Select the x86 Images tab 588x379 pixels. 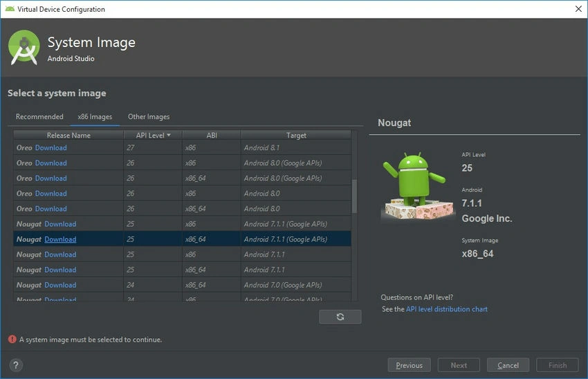coord(95,117)
